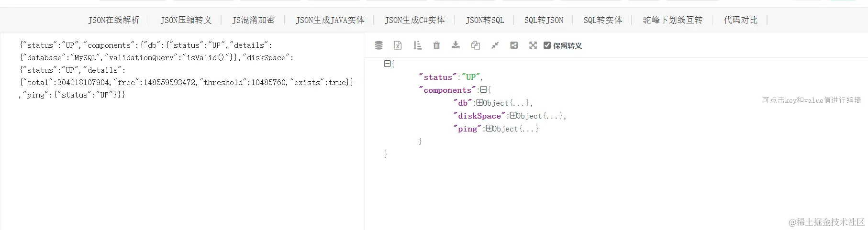Click into the raw JSON input area
The width and height of the screenshot is (868, 230).
click(182, 131)
